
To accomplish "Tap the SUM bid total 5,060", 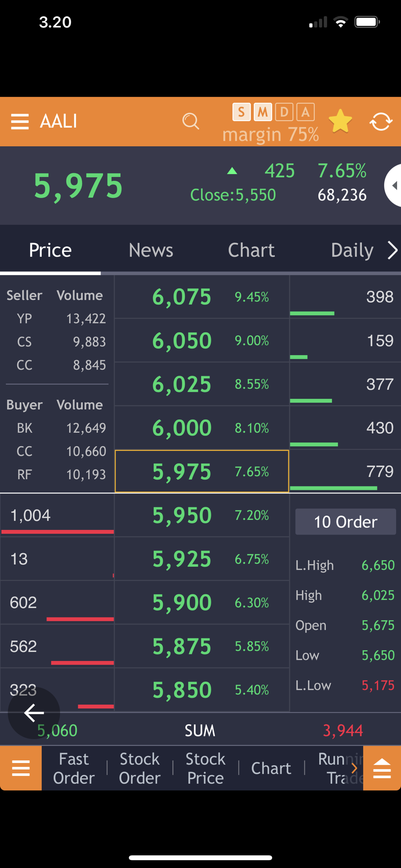I will coord(57,730).
